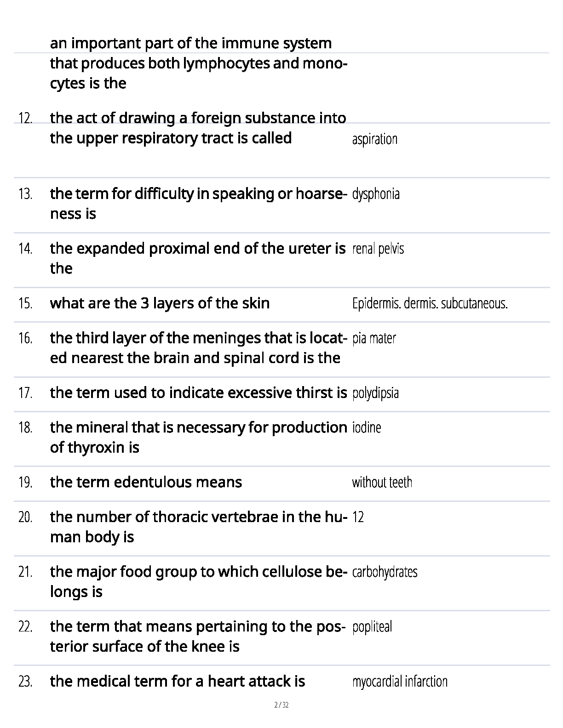Click the heart attack medical term question
Image resolution: width=563 pixels, height=728 pixels.
pyautogui.click(x=177, y=681)
